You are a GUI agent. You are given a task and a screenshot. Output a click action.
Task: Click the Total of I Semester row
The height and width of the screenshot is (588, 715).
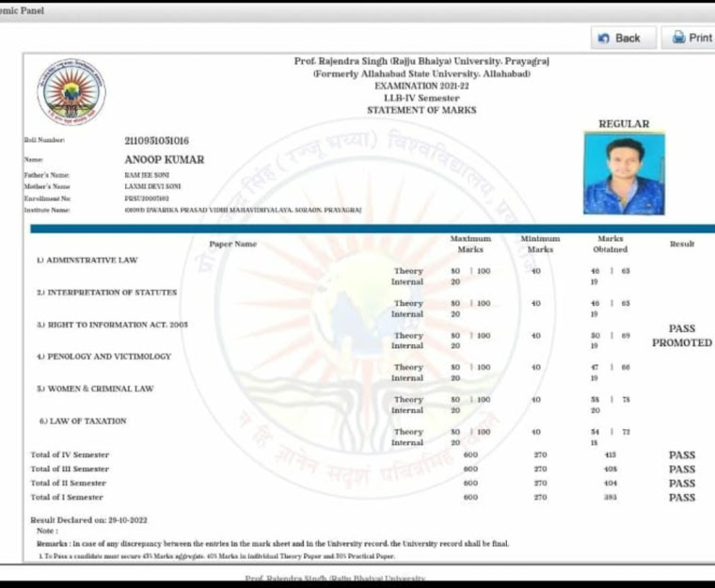[x=67, y=497]
